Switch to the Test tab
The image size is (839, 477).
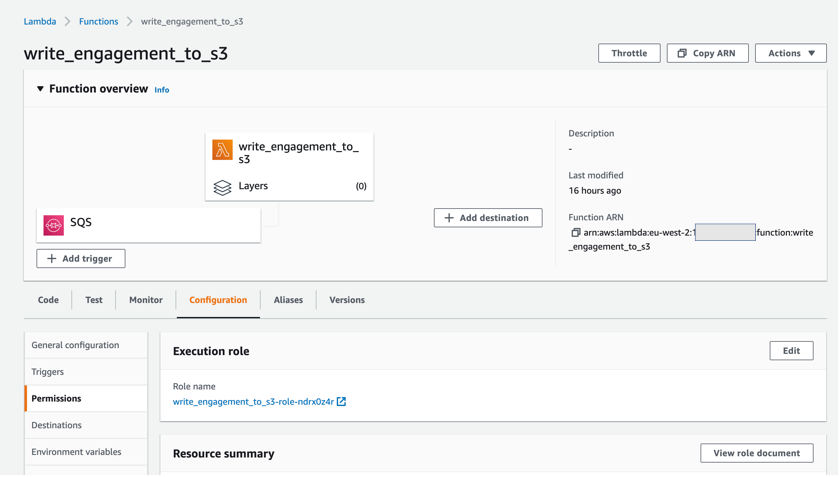[x=94, y=300]
